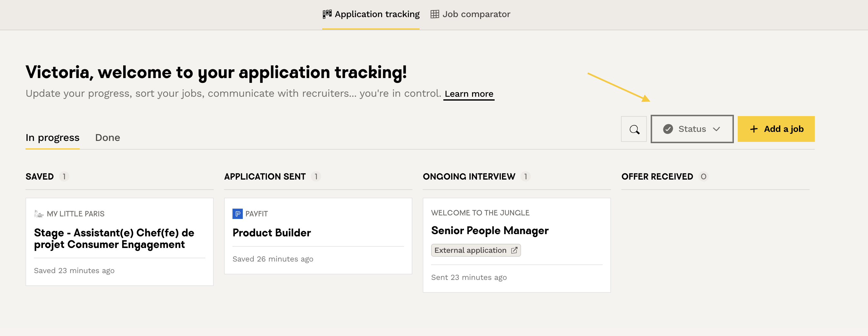Open the Product Builder job card
The height and width of the screenshot is (336, 868).
pyautogui.click(x=271, y=233)
